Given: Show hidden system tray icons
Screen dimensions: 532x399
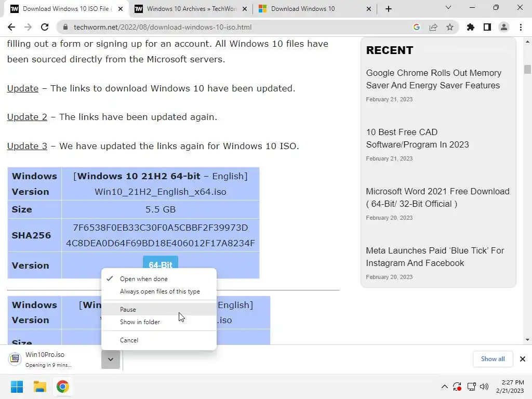Looking at the screenshot, I should click(445, 387).
